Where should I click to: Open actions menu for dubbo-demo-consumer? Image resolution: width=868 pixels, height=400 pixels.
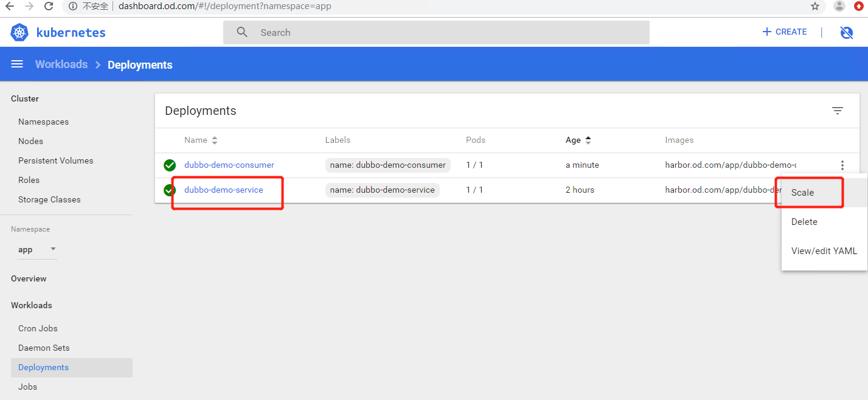(842, 165)
